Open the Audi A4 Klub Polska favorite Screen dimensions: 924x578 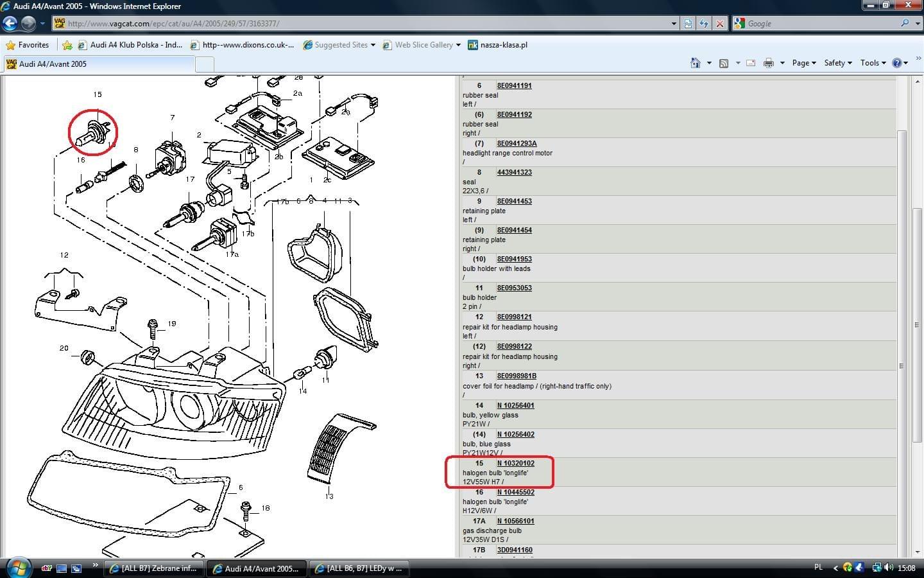130,45
